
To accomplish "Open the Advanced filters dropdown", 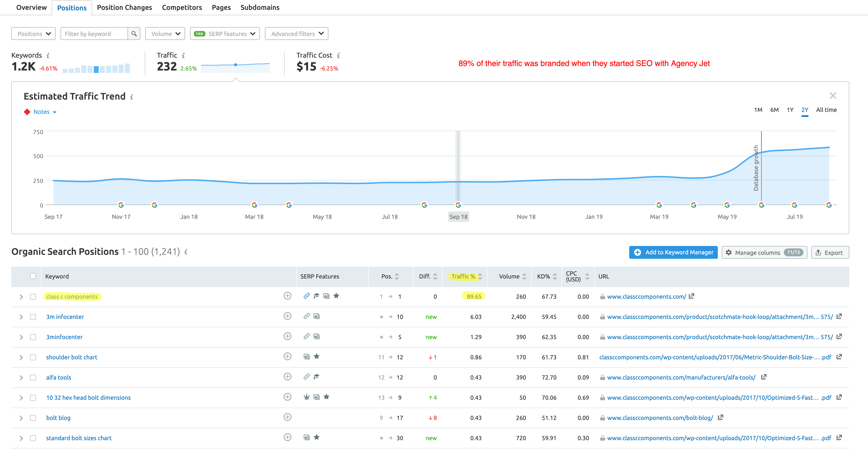I will click(x=297, y=34).
